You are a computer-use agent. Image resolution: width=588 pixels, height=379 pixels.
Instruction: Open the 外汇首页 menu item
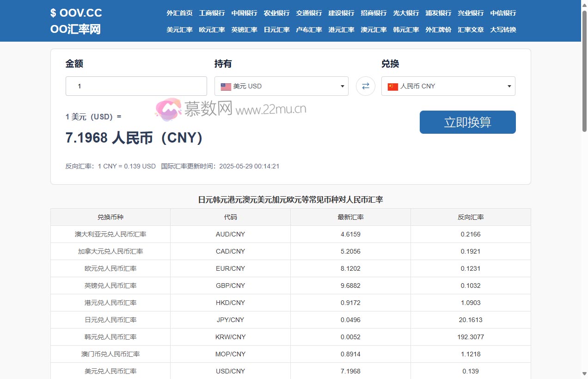[179, 13]
